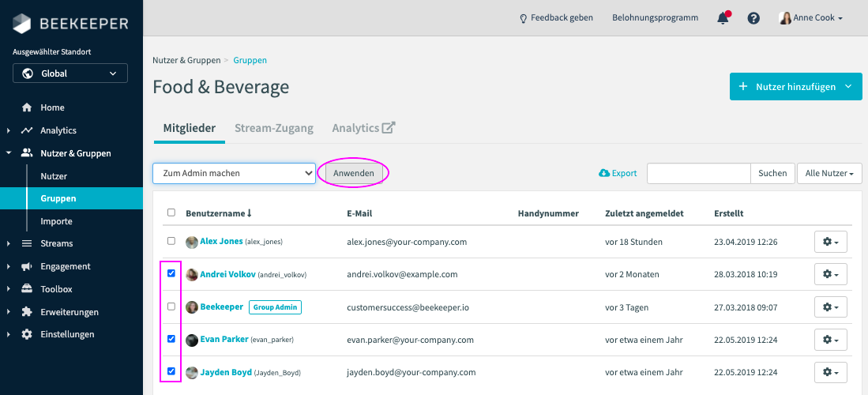Image resolution: width=868 pixels, height=395 pixels.
Task: Click the Engagement megaphone icon
Action: pyautogui.click(x=27, y=266)
